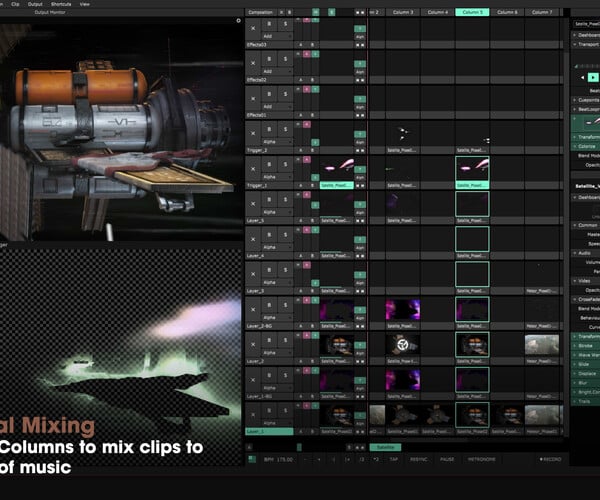This screenshot has width=600, height=500.
Task: Click the RESYNC button
Action: tap(419, 459)
